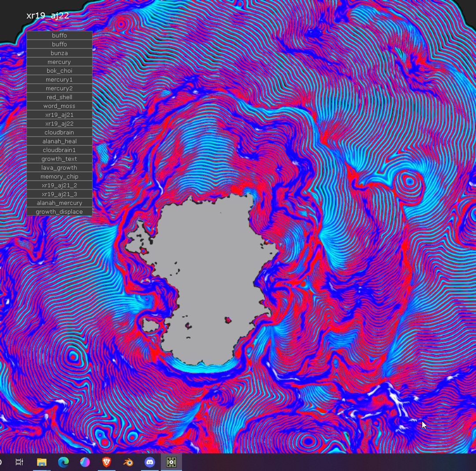Select the buffo preset just above bunza

click(59, 45)
